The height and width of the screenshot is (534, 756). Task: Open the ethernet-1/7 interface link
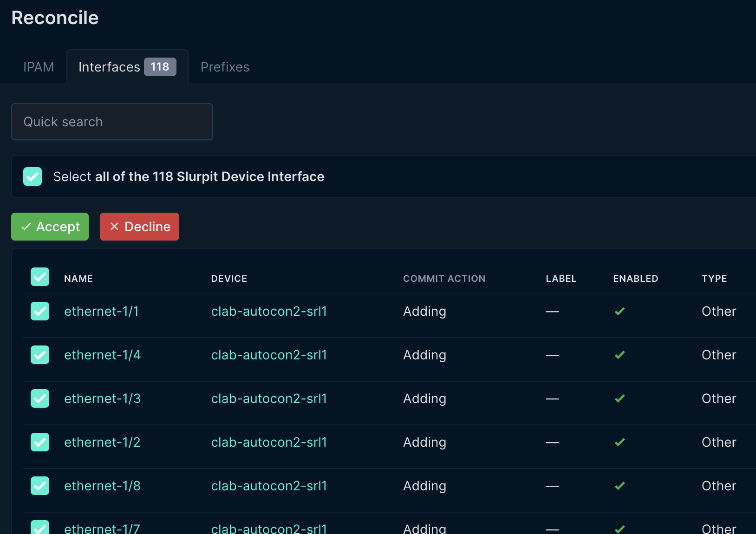coord(102,528)
